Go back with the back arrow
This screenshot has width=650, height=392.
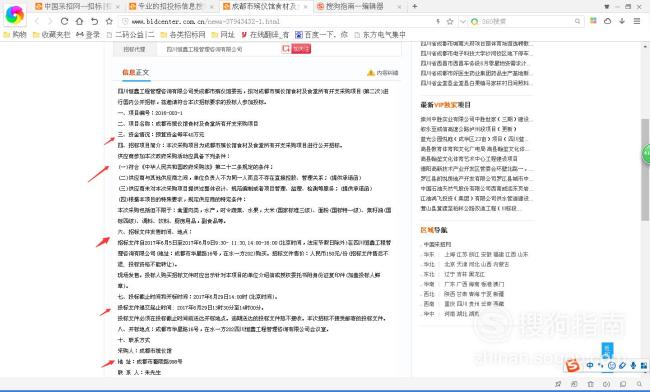(x=37, y=21)
